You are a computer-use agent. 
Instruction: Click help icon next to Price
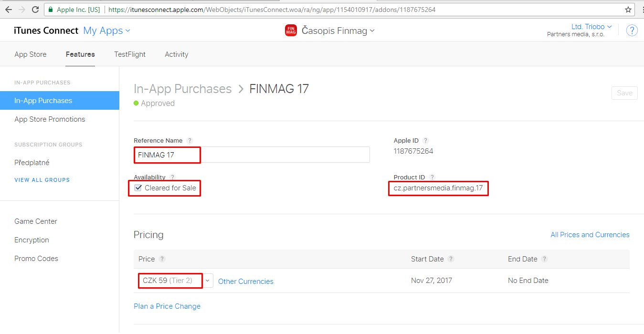[162, 259]
